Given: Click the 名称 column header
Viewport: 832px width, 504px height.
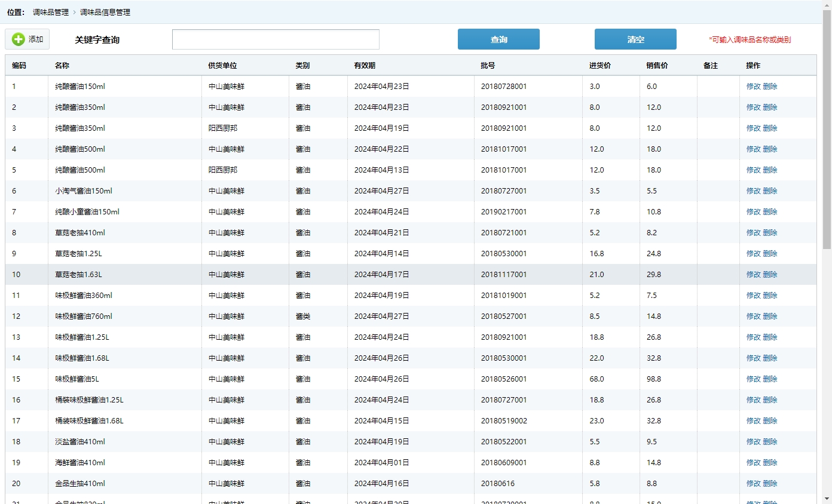Looking at the screenshot, I should click(x=62, y=66).
